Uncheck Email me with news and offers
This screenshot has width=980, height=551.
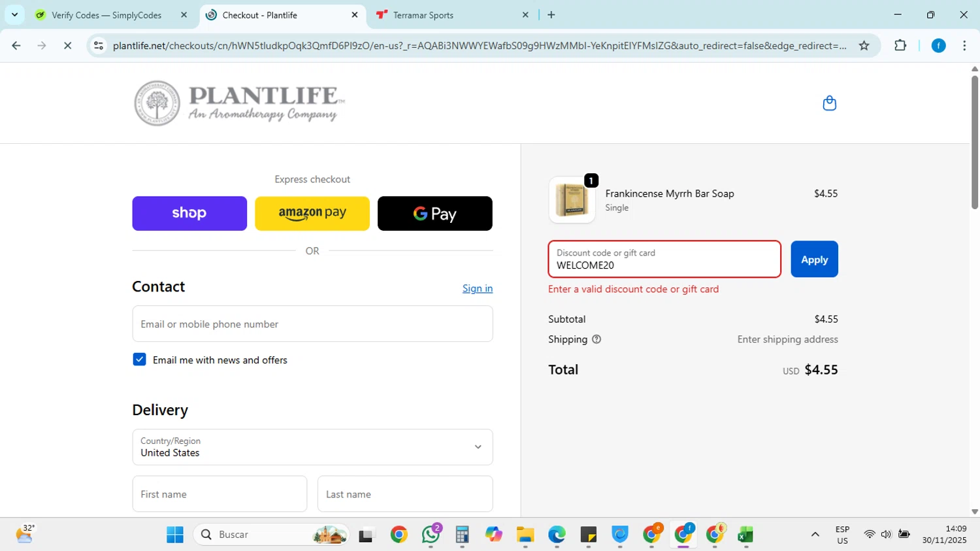(139, 359)
